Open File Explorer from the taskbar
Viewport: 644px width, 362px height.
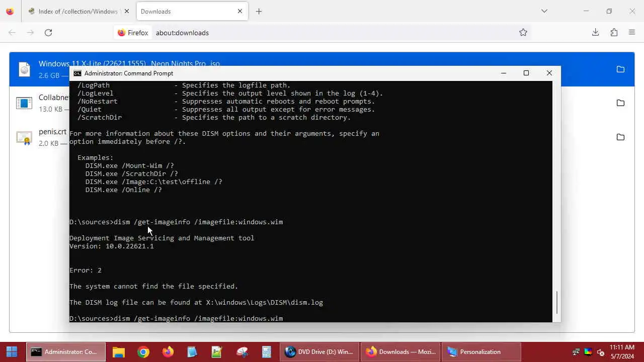[x=119, y=352]
